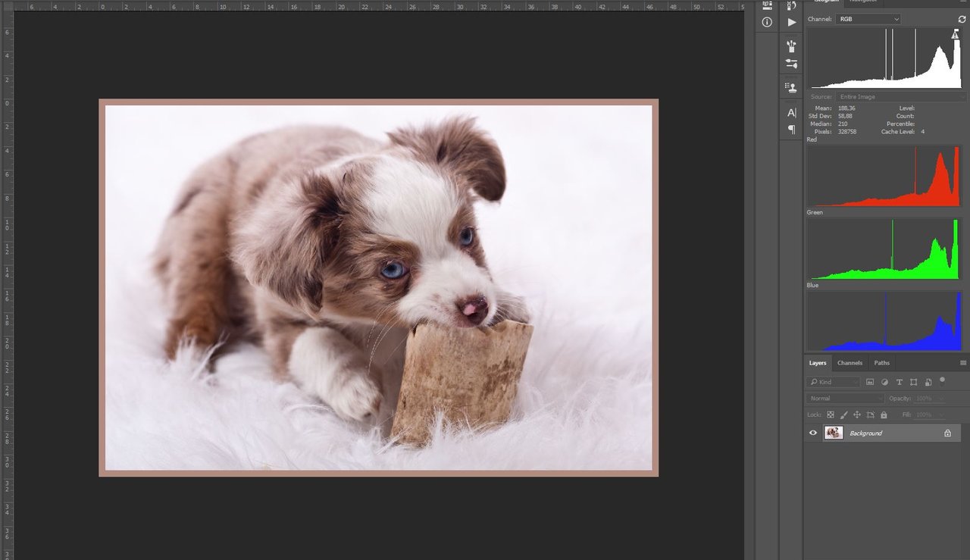Click the Std Dev value 58,88
970x560 pixels.
845,116
